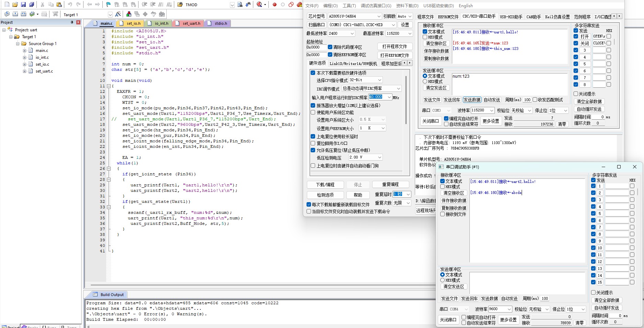Image resolution: width=644 pixels, height=328 pixels.
Task: Expand the io_int.c tree node
Action: pyautogui.click(x=25, y=57)
